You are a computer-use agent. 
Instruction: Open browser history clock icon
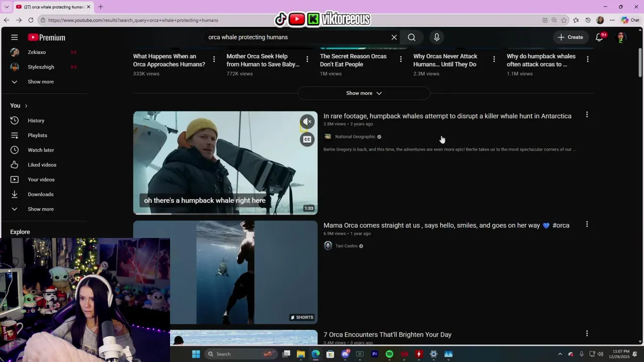(x=588, y=20)
